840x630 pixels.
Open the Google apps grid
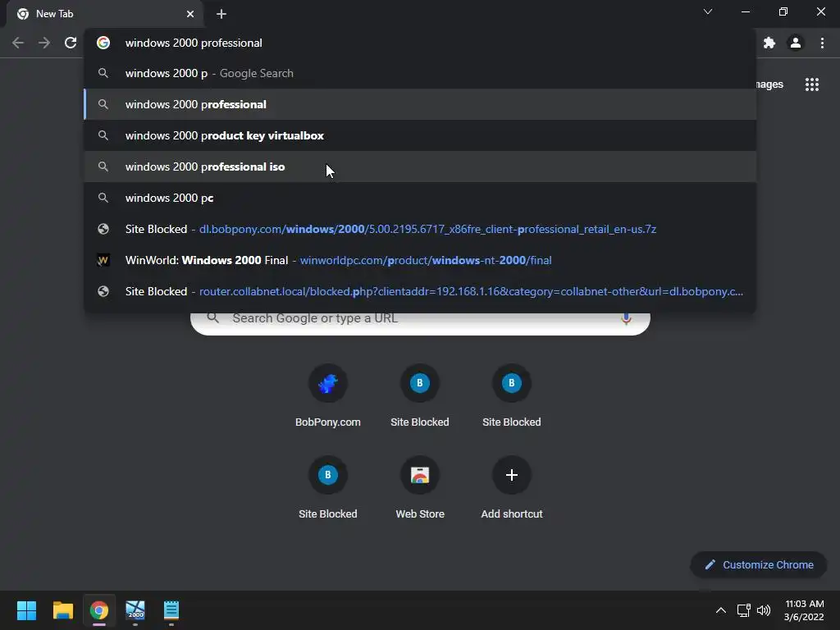[x=811, y=84]
